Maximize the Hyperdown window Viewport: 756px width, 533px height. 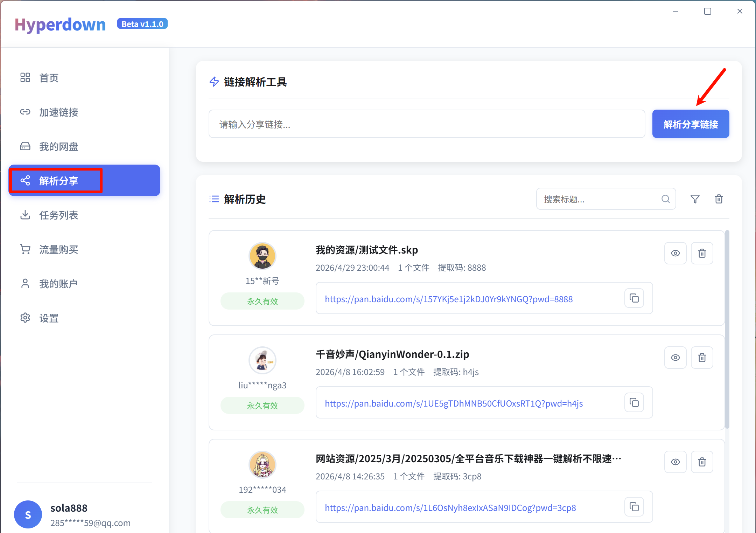(708, 11)
